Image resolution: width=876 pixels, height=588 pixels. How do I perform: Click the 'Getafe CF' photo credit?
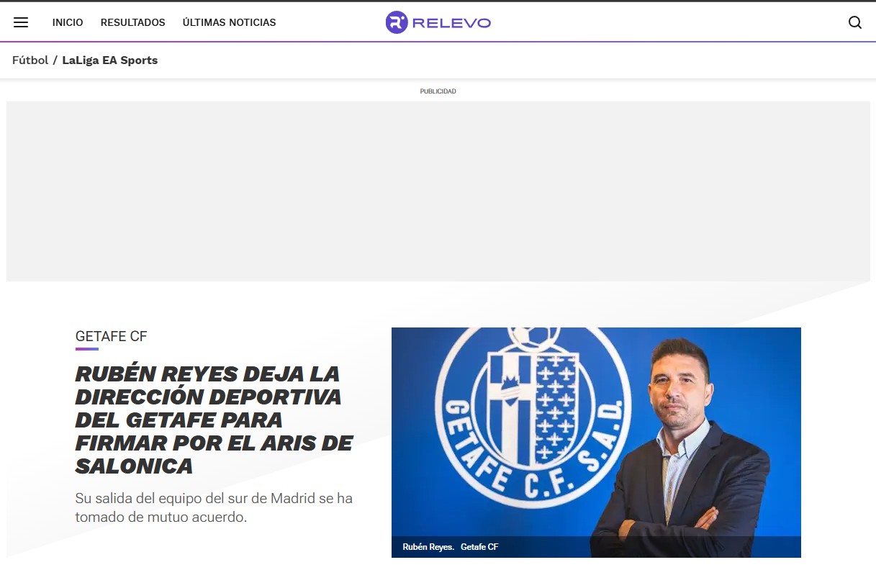click(x=479, y=547)
